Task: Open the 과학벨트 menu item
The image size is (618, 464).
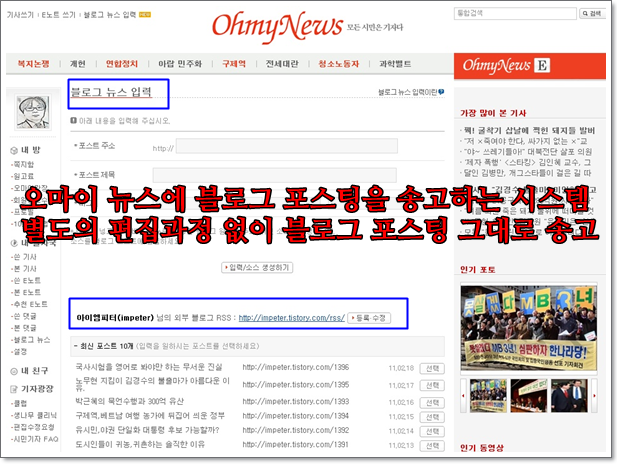Action: pos(395,64)
